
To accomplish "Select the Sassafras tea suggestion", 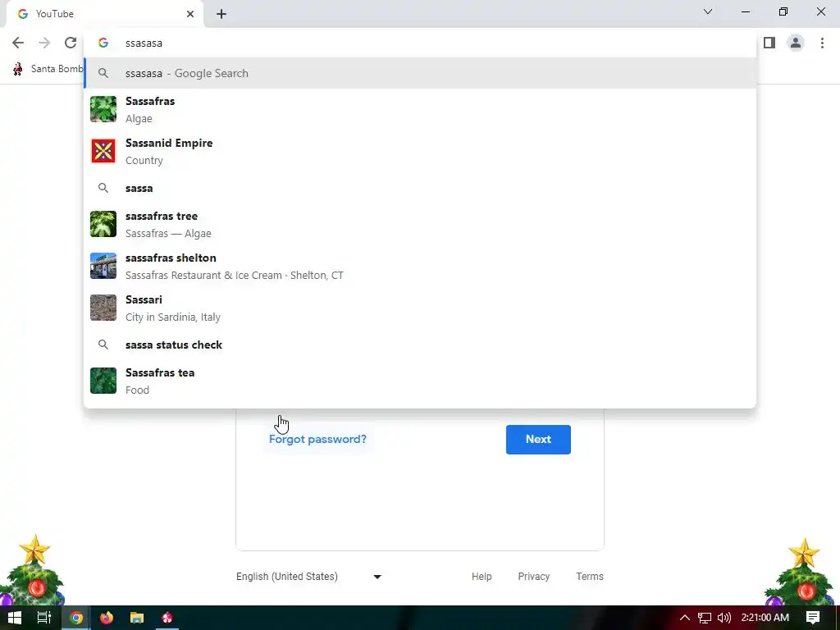I will [420, 381].
